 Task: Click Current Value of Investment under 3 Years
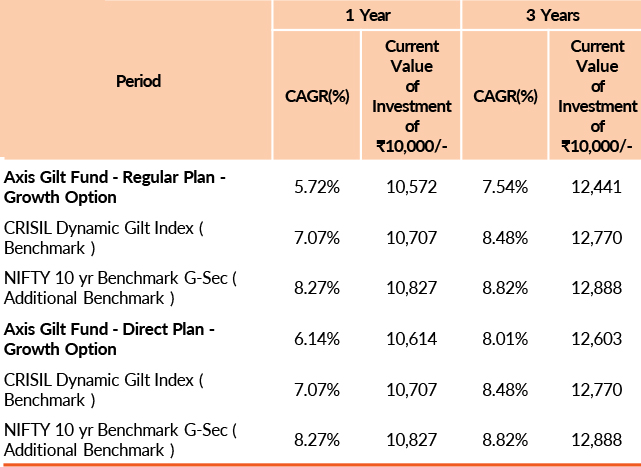pyautogui.click(x=597, y=96)
